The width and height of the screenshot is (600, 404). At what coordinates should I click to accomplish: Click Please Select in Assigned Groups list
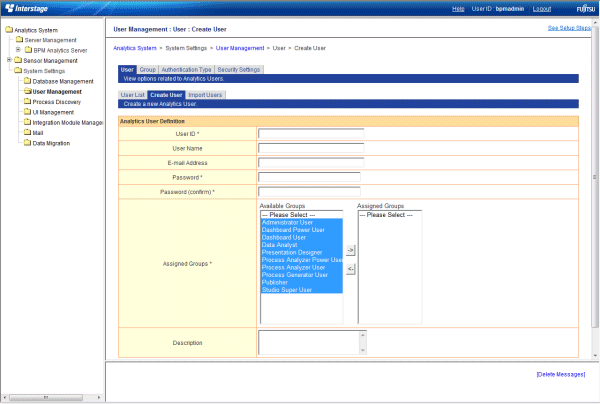pyautogui.click(x=390, y=215)
